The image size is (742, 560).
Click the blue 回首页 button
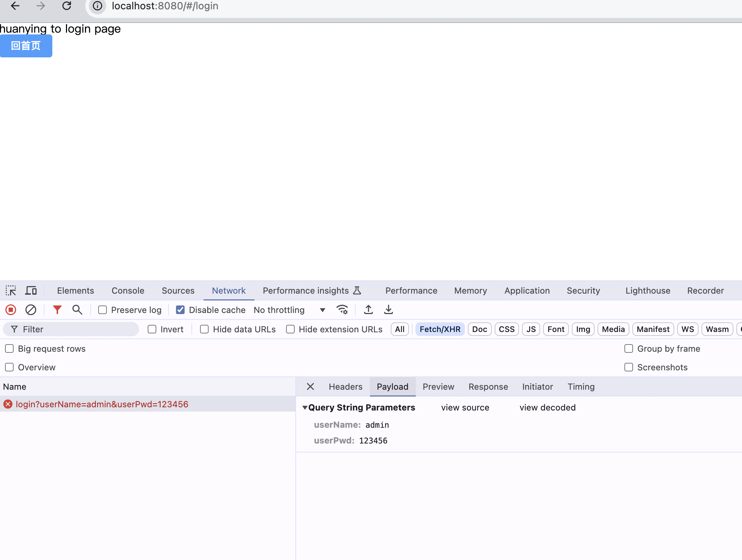click(26, 46)
